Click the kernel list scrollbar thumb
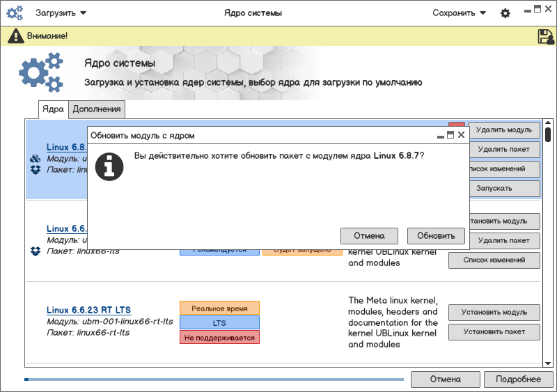This screenshot has width=557, height=392. [x=548, y=134]
